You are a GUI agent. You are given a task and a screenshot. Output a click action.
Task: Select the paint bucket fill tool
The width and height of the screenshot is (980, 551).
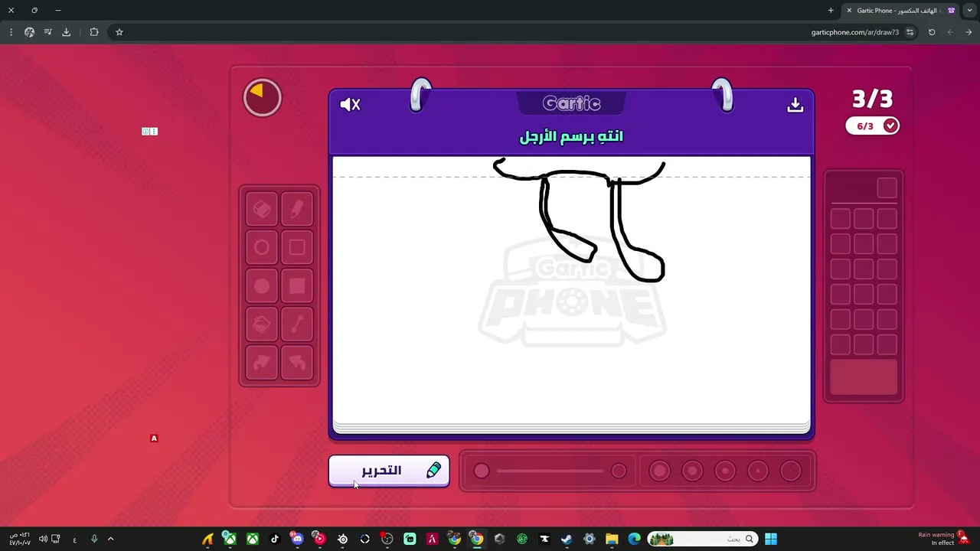(262, 324)
